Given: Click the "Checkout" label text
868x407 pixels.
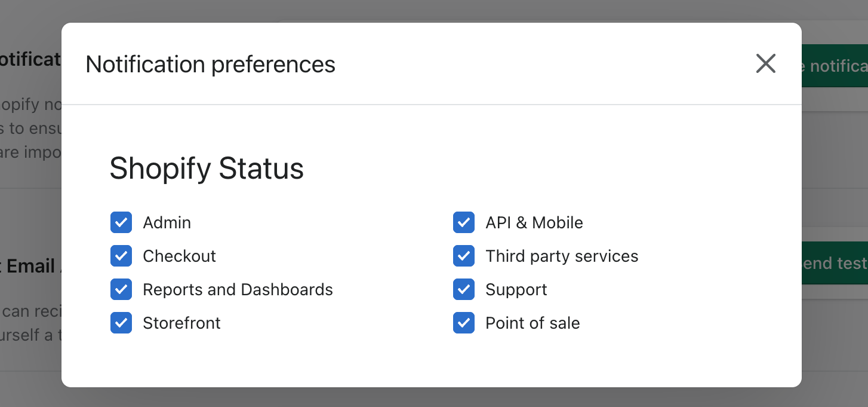Looking at the screenshot, I should pyautogui.click(x=179, y=256).
